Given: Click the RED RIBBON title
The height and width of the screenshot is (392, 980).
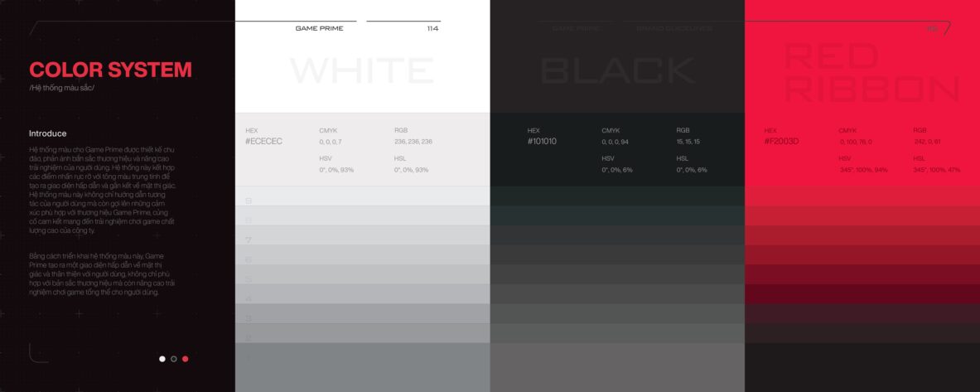Looking at the screenshot, I should point(871,73).
